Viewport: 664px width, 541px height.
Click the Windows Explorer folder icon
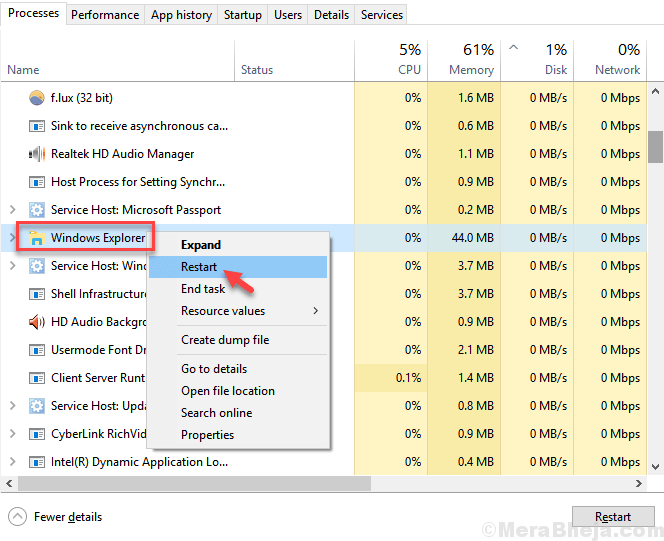click(37, 238)
